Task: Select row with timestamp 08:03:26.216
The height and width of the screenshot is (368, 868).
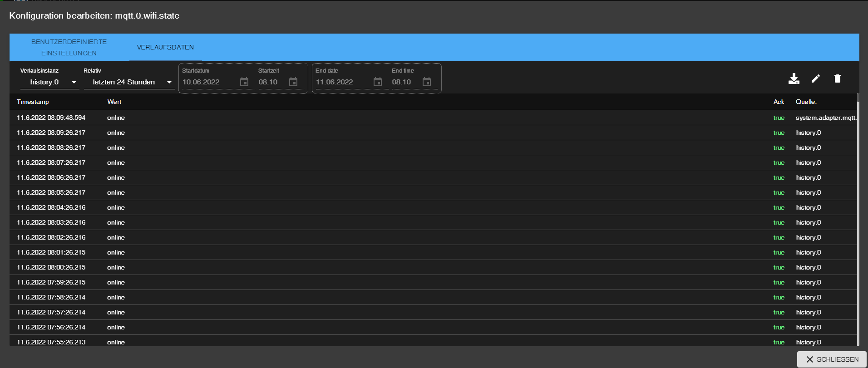Action: pyautogui.click(x=433, y=222)
